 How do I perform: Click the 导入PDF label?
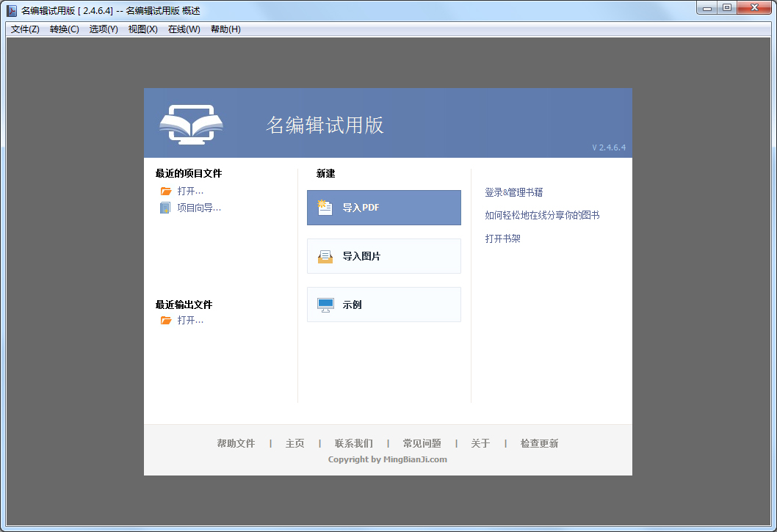click(x=361, y=208)
